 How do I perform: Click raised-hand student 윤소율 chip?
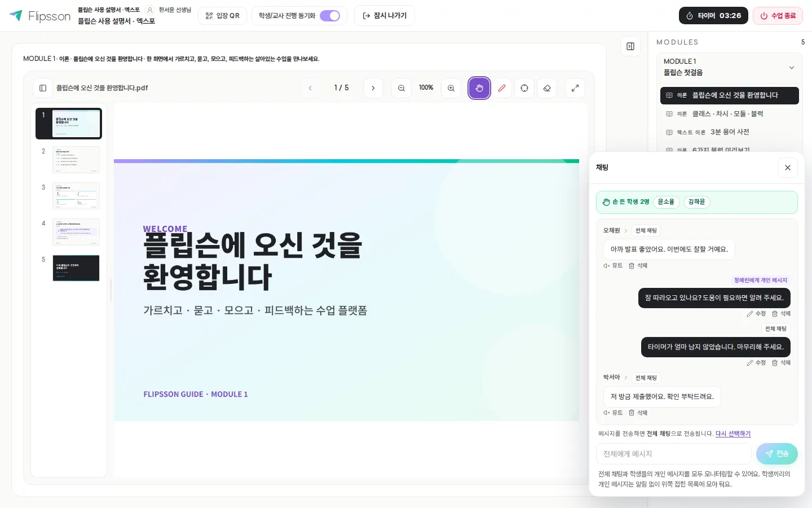pos(666,202)
